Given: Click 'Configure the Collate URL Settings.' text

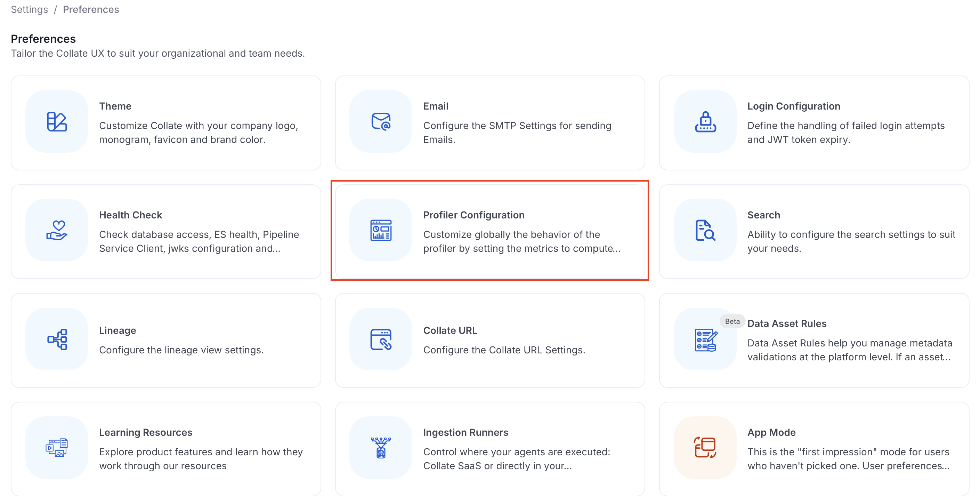Looking at the screenshot, I should point(504,350).
